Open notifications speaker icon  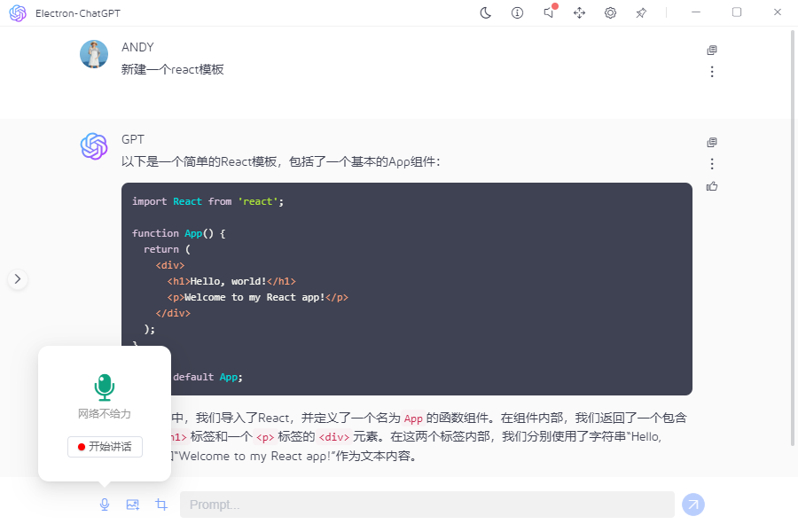[549, 12]
